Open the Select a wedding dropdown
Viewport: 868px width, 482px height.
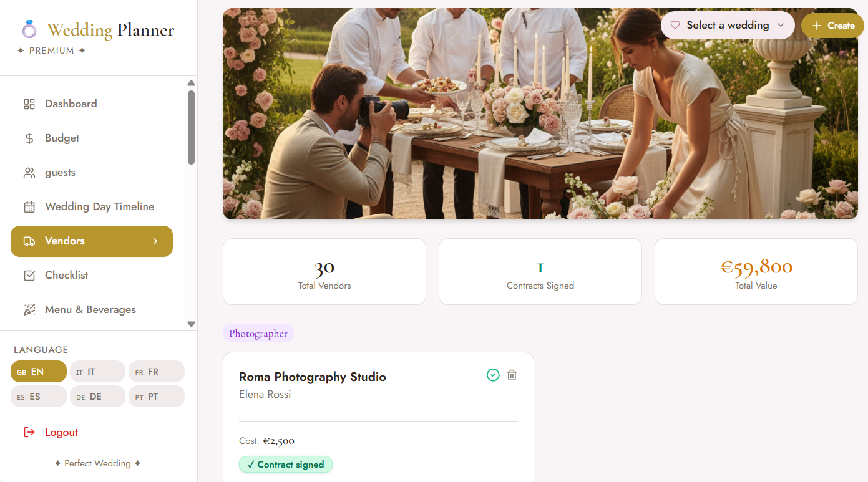click(728, 26)
